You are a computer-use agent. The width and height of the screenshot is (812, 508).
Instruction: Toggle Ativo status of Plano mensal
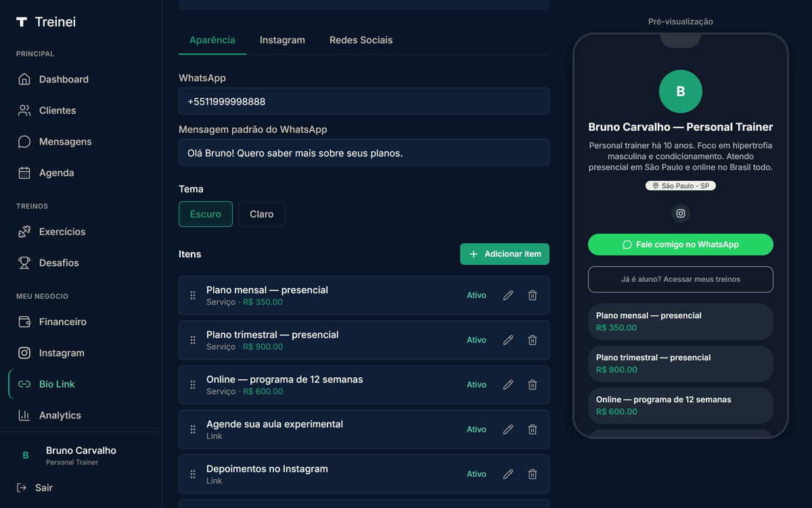476,295
